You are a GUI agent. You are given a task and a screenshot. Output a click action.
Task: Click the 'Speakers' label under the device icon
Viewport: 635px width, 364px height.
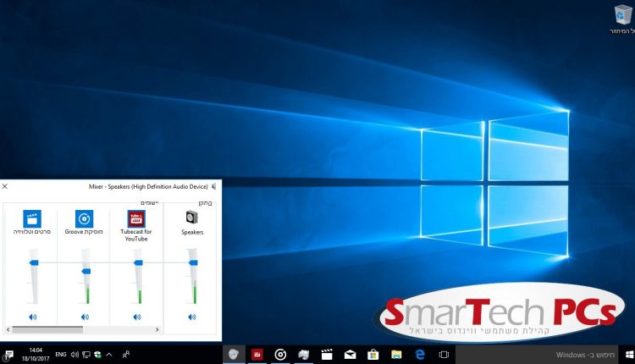[192, 232]
